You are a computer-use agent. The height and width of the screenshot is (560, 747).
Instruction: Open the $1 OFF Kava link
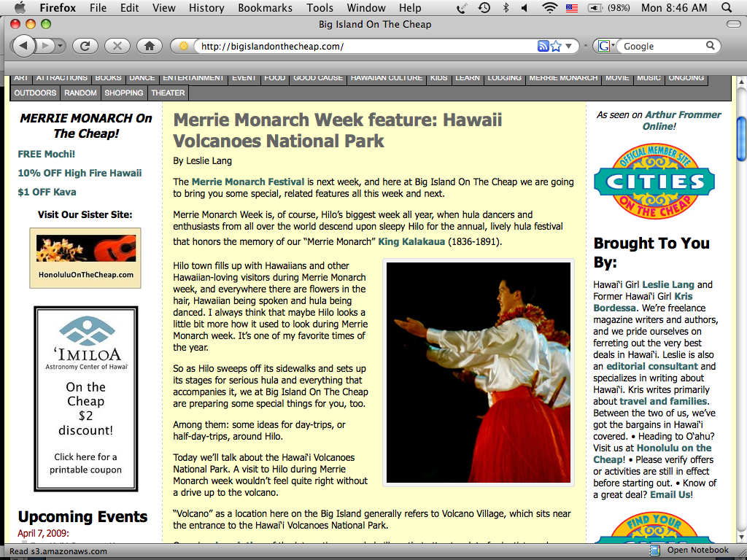(47, 192)
